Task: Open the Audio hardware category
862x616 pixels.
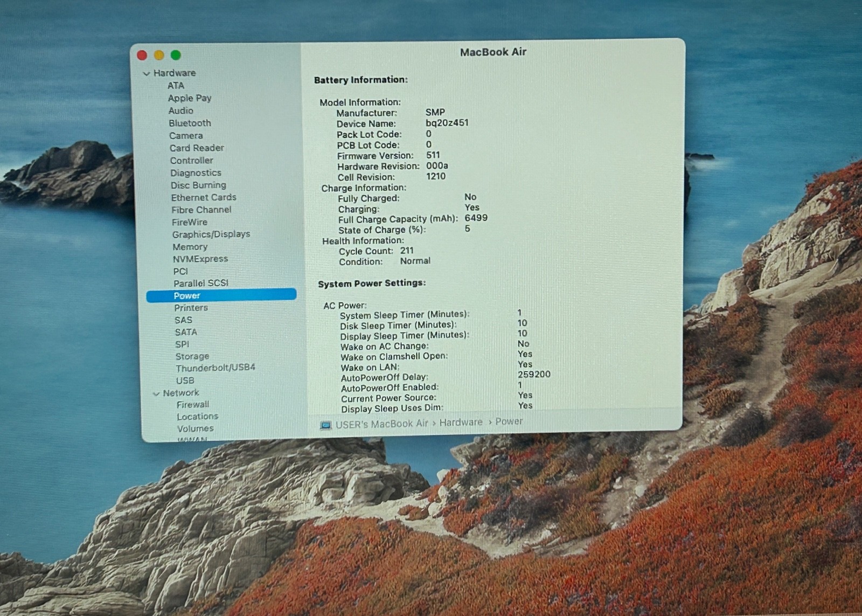Action: pyautogui.click(x=180, y=110)
